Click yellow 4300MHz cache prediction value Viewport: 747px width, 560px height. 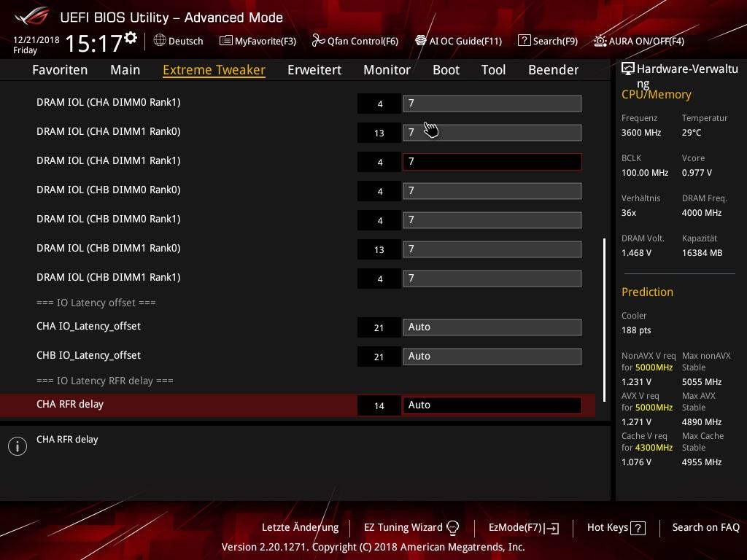[654, 448]
